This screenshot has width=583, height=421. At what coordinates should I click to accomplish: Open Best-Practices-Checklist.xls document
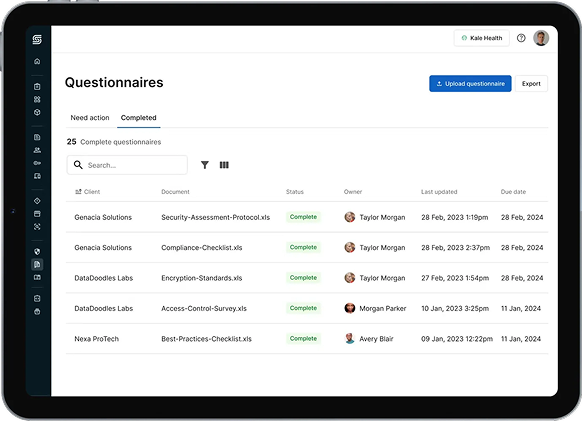pos(206,339)
